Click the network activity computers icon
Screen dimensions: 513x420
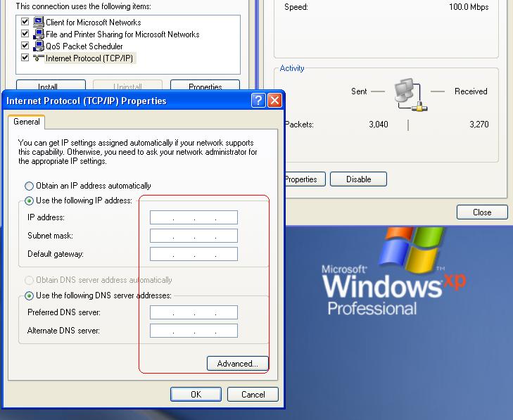click(410, 94)
